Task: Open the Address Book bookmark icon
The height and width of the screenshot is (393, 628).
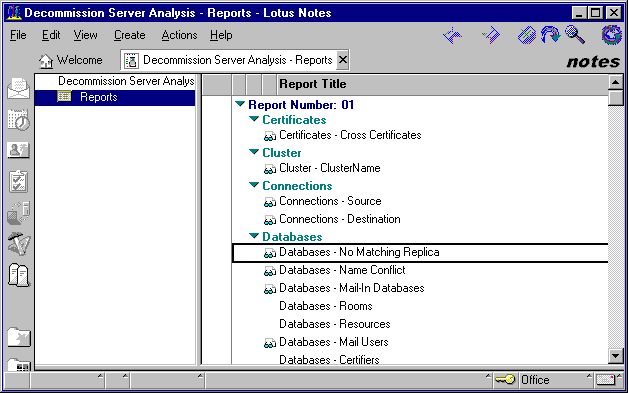Action: (18, 150)
